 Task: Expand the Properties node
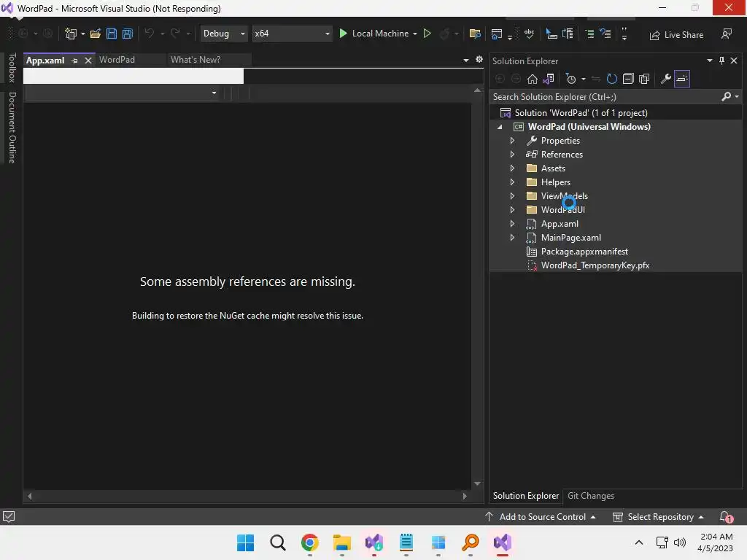click(512, 141)
